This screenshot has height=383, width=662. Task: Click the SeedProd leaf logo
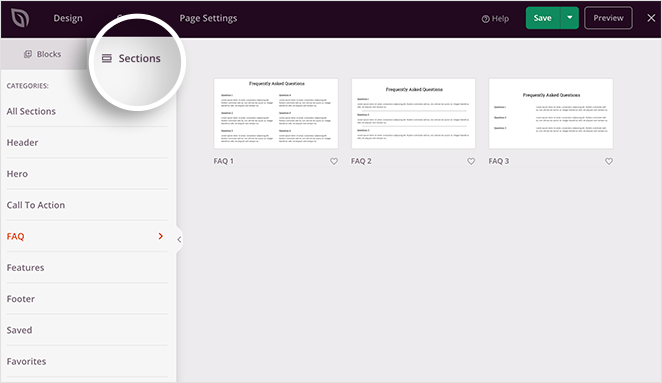tap(20, 18)
